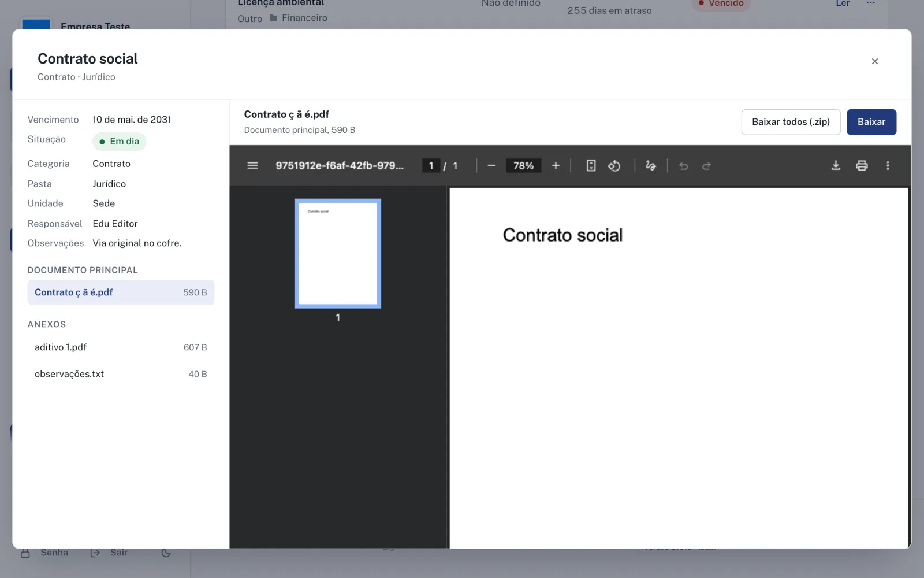This screenshot has height=578, width=924.
Task: Print the PDF document
Action: pos(862,166)
